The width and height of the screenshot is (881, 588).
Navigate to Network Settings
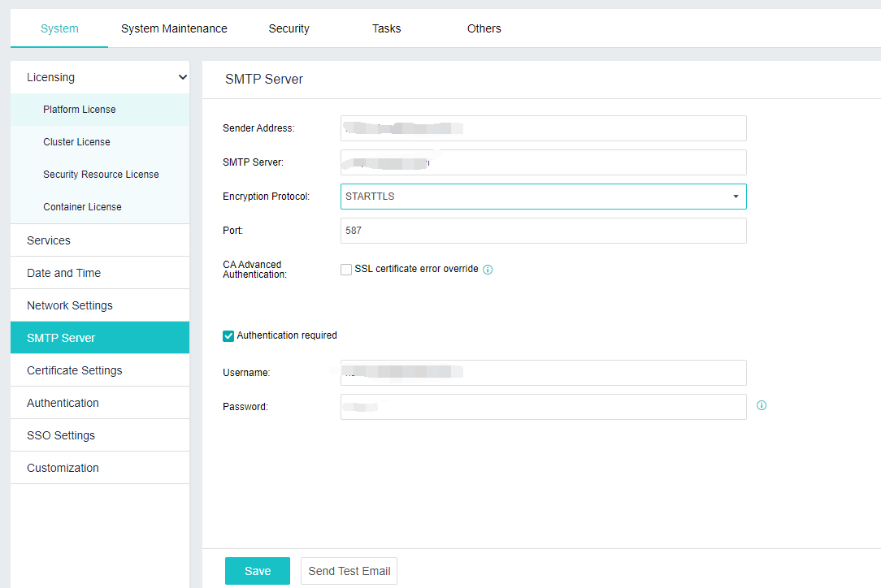pyautogui.click(x=70, y=305)
